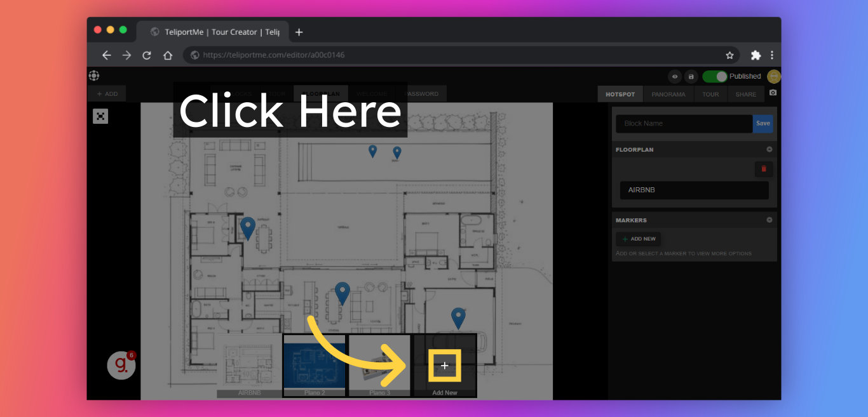Open the browser three-dot menu
868x417 pixels.
coord(772,55)
